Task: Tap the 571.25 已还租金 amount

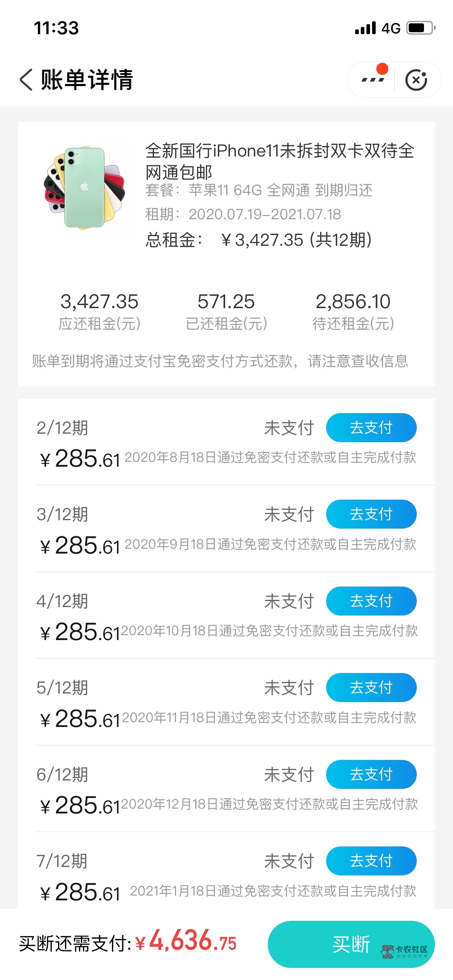Action: [x=226, y=302]
